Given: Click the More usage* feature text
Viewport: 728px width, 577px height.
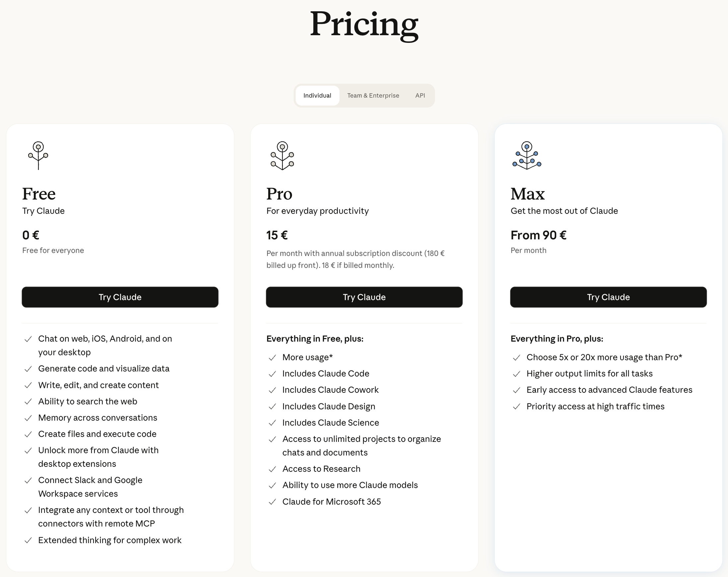Looking at the screenshot, I should click(x=308, y=358).
